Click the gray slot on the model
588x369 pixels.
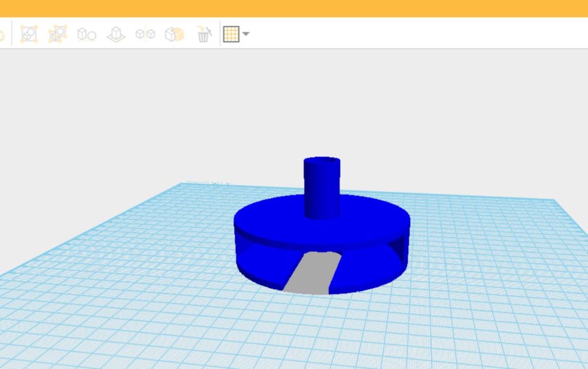tap(312, 273)
